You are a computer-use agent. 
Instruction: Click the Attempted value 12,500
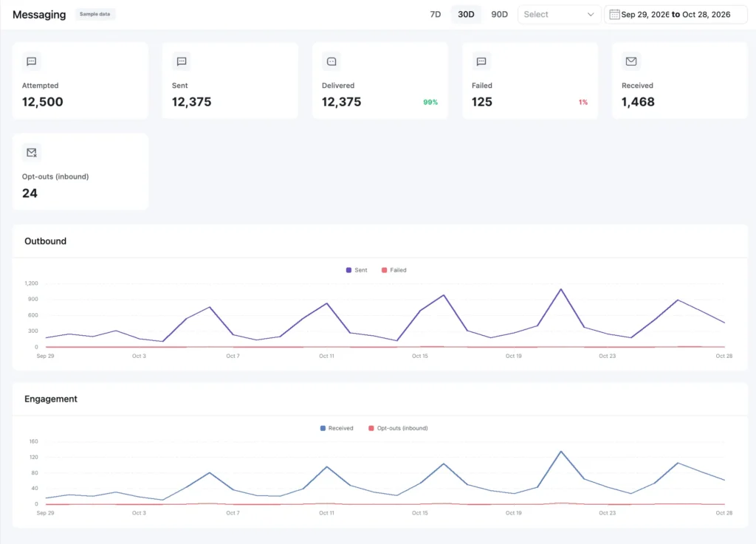(42, 102)
